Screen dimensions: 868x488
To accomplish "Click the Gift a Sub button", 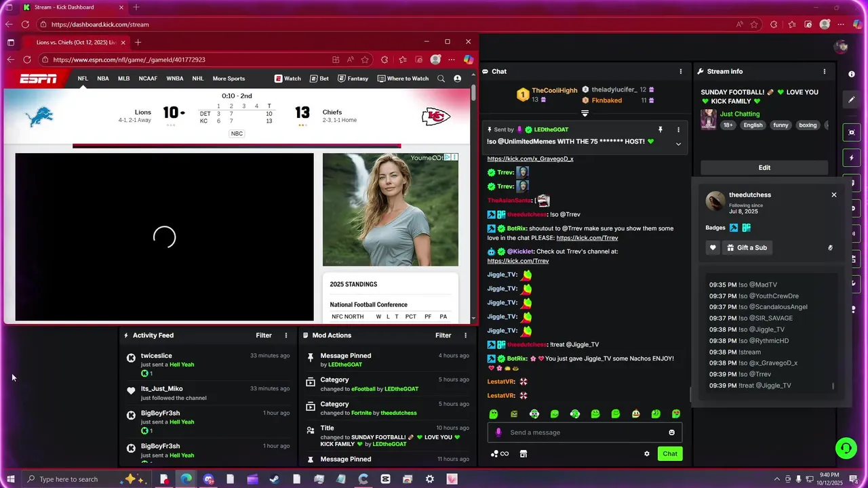I will coord(747,248).
